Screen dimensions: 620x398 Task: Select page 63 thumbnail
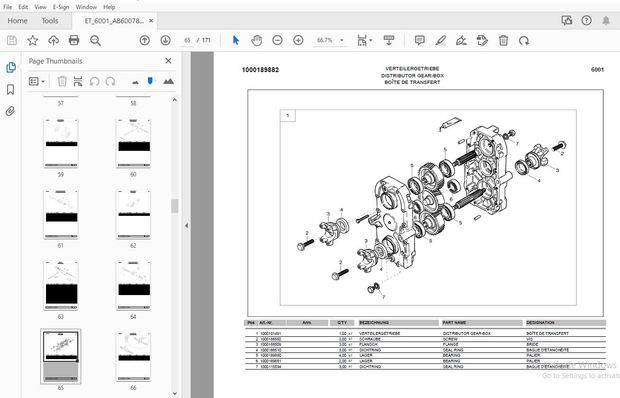tap(60, 285)
